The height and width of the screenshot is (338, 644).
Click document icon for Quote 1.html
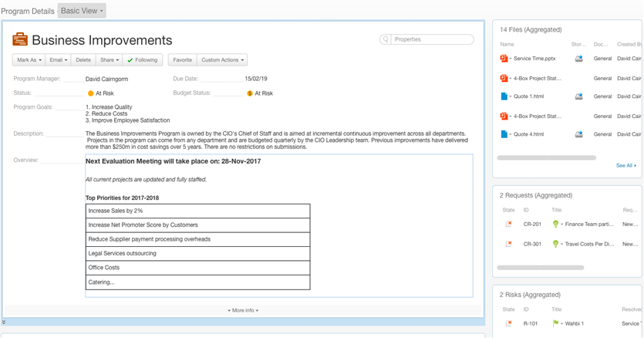(x=504, y=96)
